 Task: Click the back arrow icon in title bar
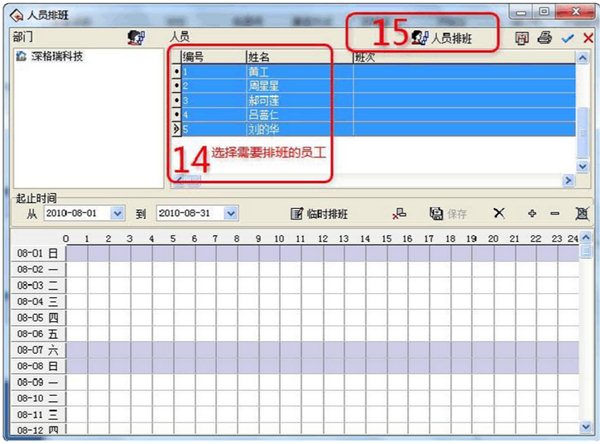(x=16, y=16)
